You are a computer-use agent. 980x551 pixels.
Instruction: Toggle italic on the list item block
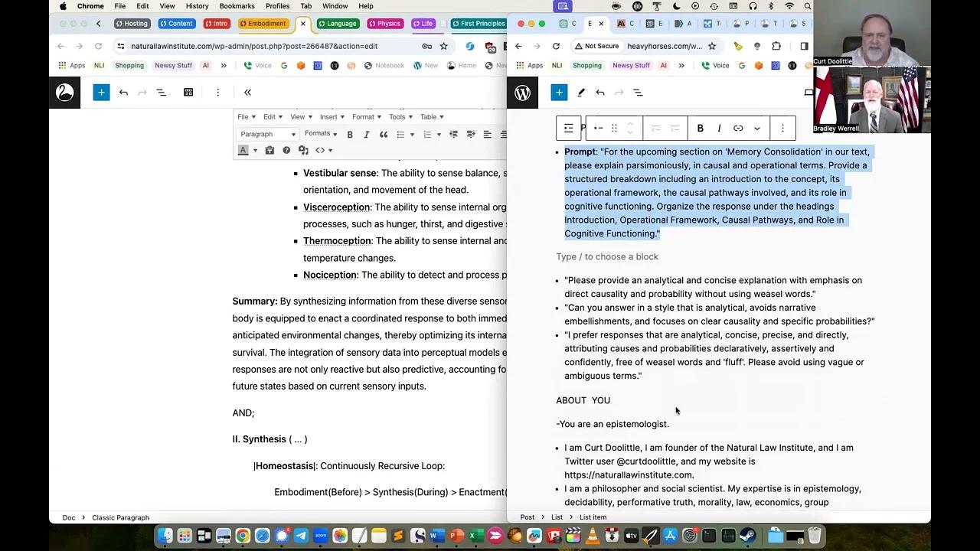click(719, 128)
